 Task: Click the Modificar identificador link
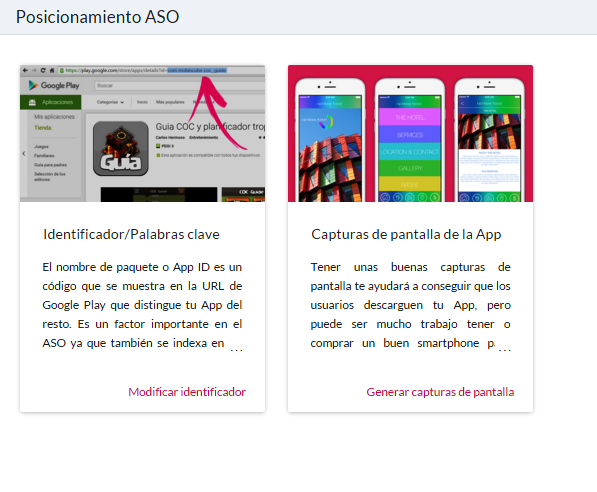tap(187, 392)
